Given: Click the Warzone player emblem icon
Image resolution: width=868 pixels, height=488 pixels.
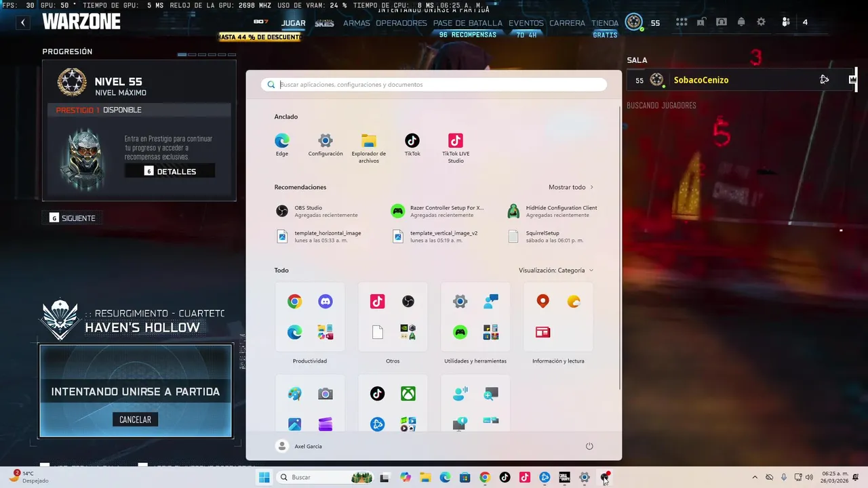Looking at the screenshot, I should [x=634, y=22].
